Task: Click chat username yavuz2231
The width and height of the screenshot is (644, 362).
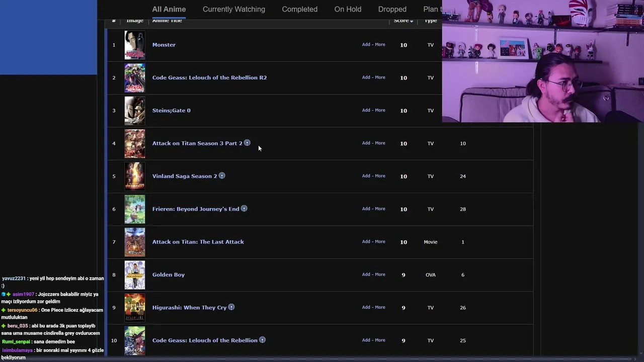Action: (x=14, y=278)
